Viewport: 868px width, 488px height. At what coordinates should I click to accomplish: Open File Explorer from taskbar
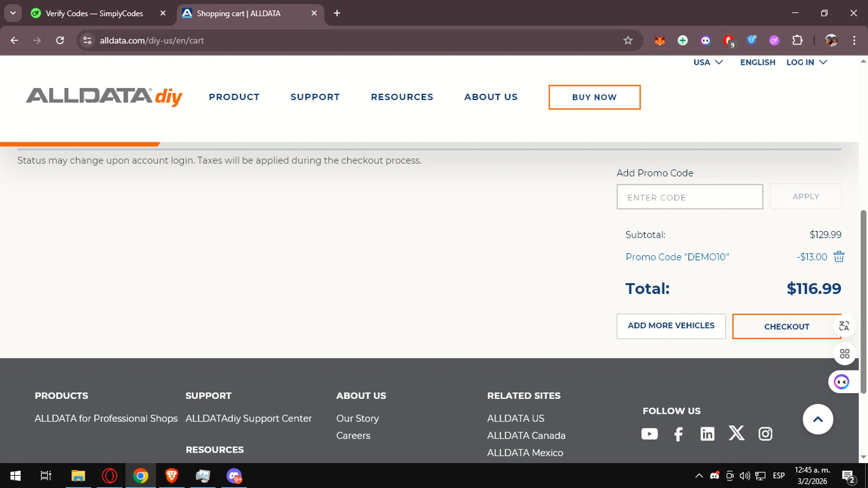(x=78, y=476)
